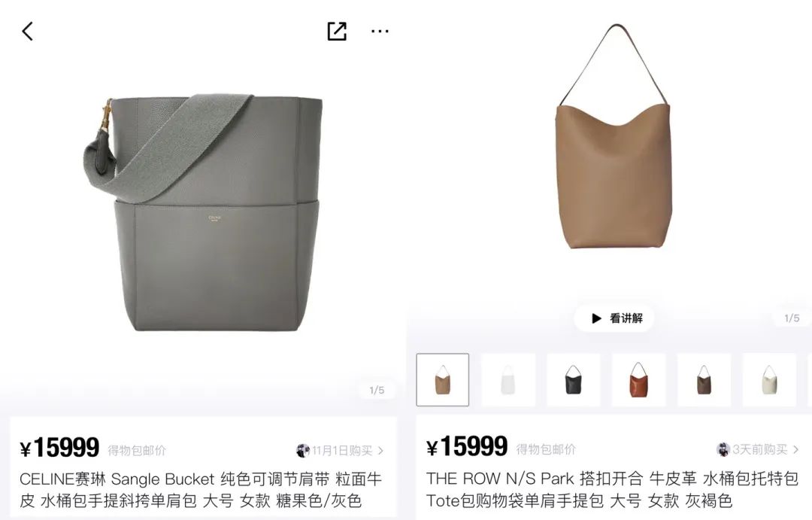
Task: Select the dark brown bag color thumbnail
Action: [704, 380]
